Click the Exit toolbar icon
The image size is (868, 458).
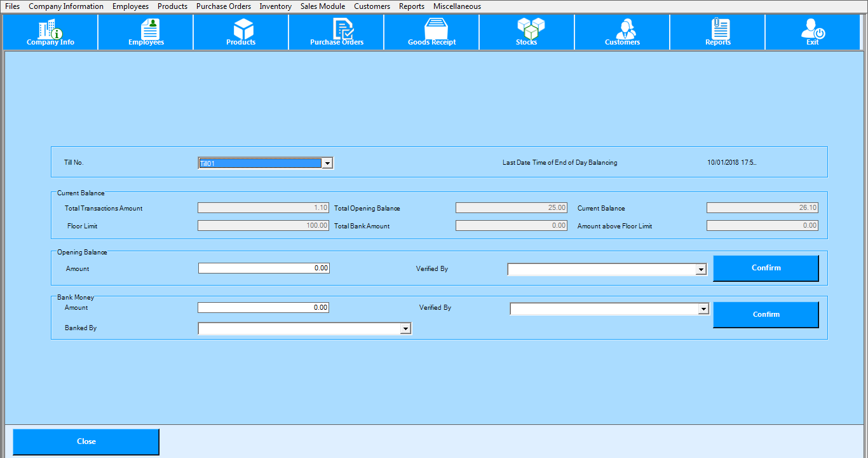point(813,32)
